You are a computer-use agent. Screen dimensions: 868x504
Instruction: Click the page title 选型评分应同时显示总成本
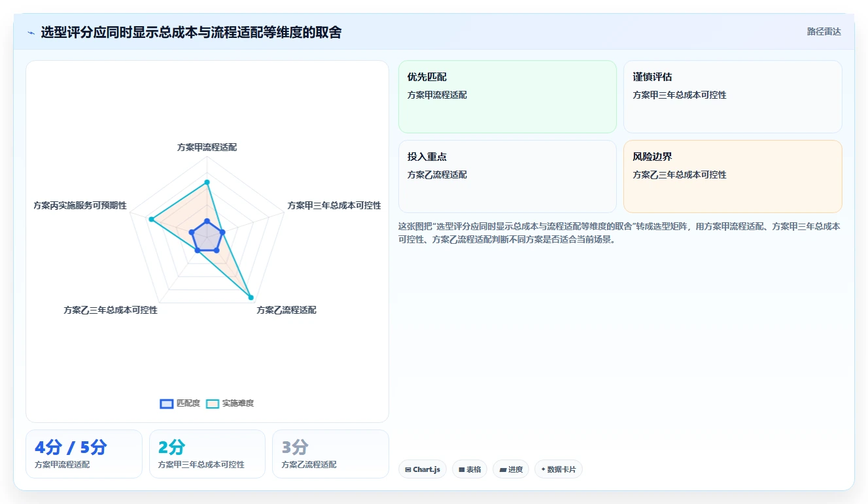point(191,32)
